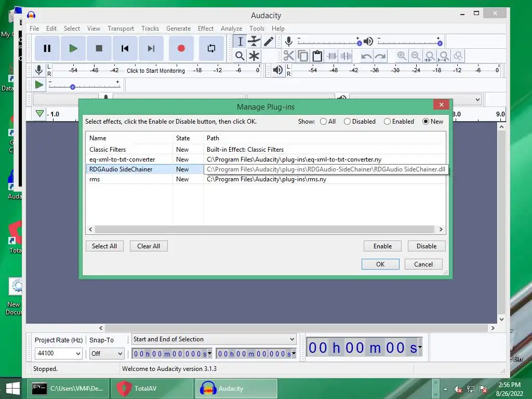The image size is (532, 399).
Task: Open 'Start and End of Selection' dropdown
Action: click(x=214, y=339)
